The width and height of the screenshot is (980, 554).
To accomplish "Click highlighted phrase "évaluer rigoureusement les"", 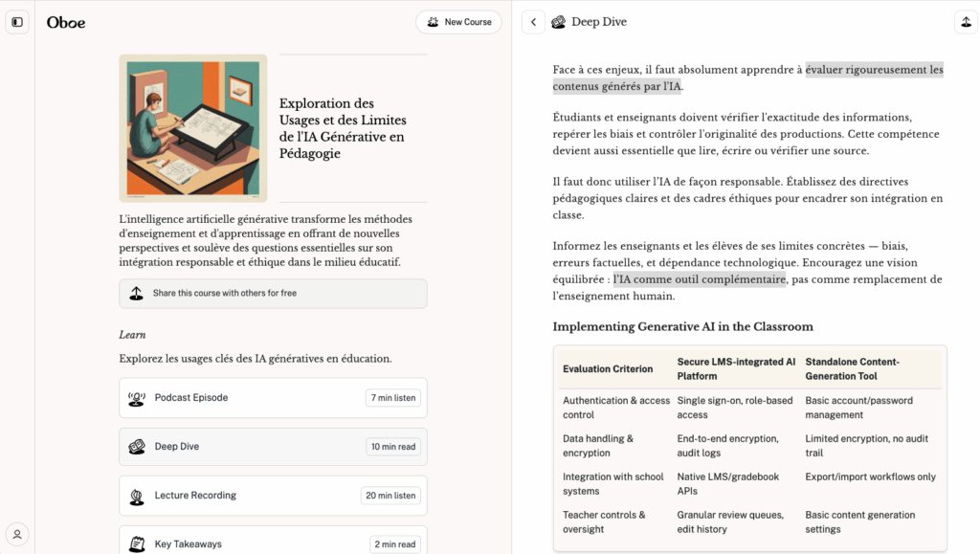I will tap(874, 70).
